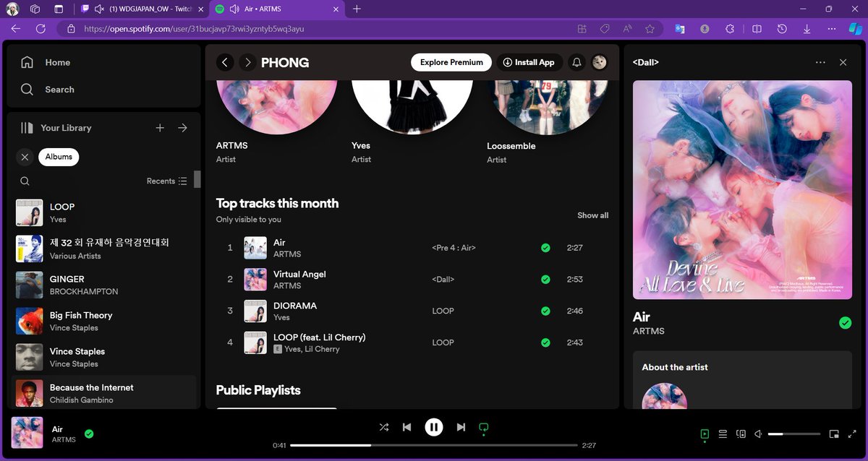Open the Home icon in the sidebar
The image size is (868, 461).
coord(27,62)
